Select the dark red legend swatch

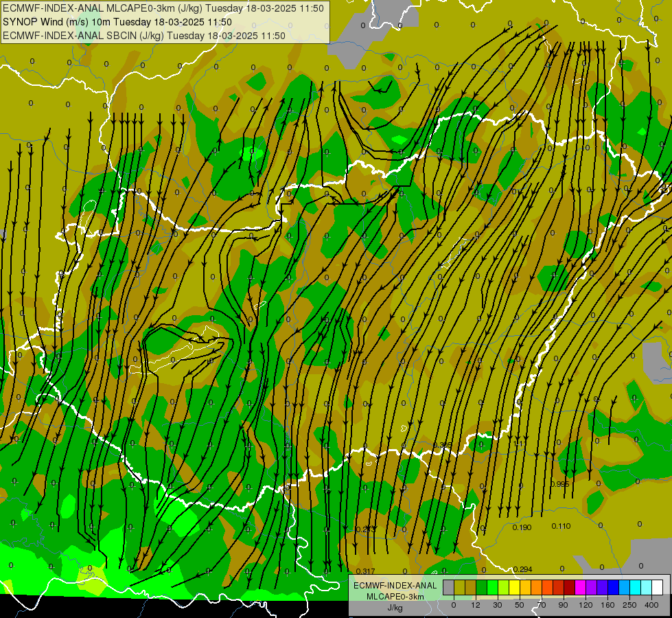pyautogui.click(x=569, y=587)
